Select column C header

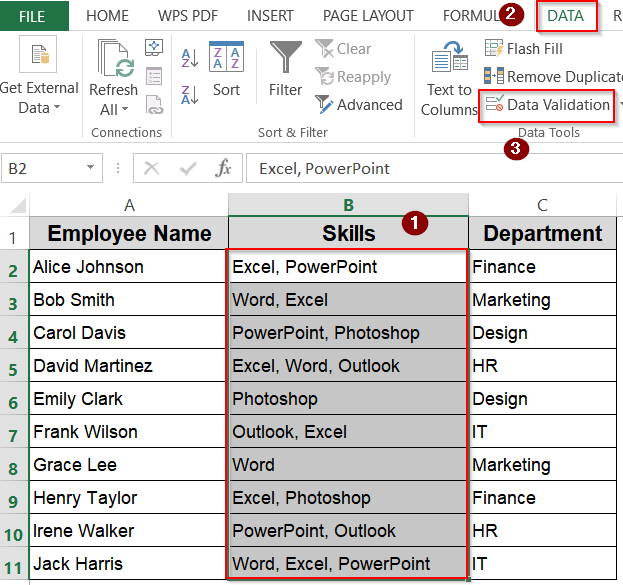[x=542, y=205]
